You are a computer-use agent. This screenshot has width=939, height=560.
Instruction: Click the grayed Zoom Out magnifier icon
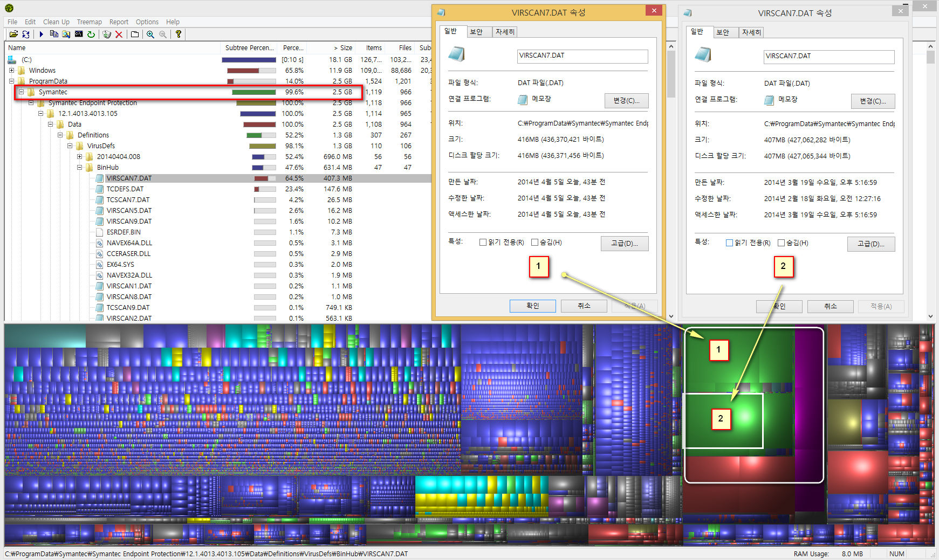tap(163, 34)
